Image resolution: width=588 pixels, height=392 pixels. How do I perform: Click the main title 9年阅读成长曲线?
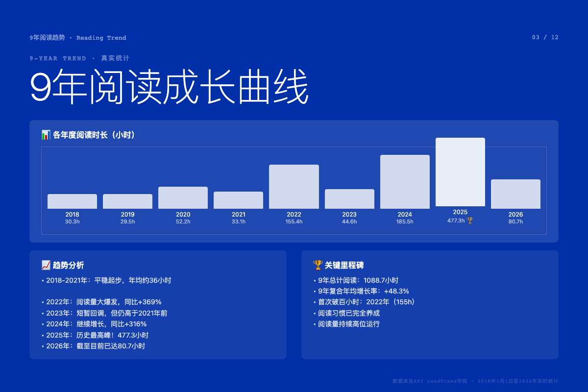click(169, 87)
